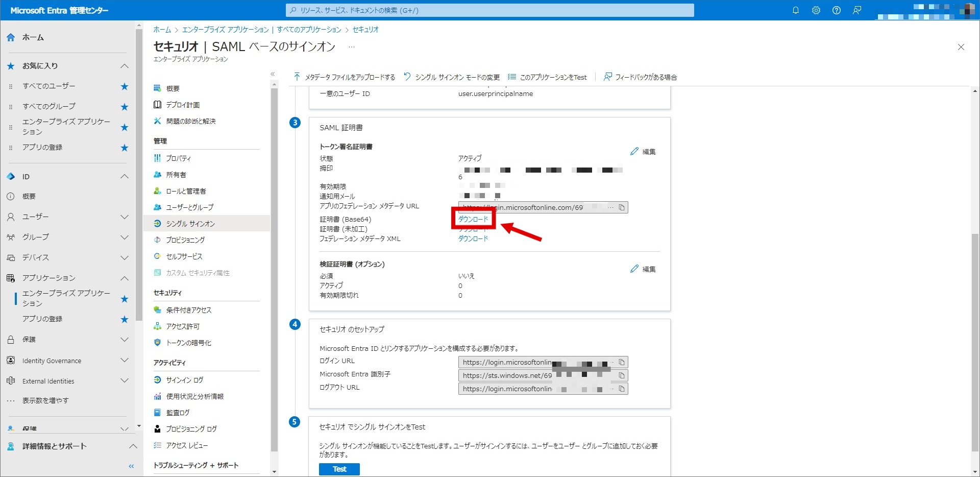The height and width of the screenshot is (477, 980).
Task: Click シングル サインオン モードの変更 toolbar button
Action: (452, 77)
